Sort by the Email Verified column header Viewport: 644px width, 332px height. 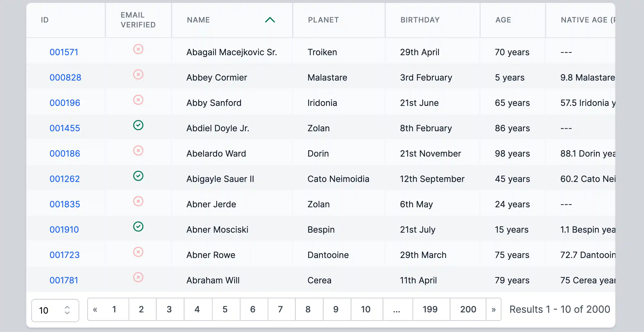tap(138, 20)
